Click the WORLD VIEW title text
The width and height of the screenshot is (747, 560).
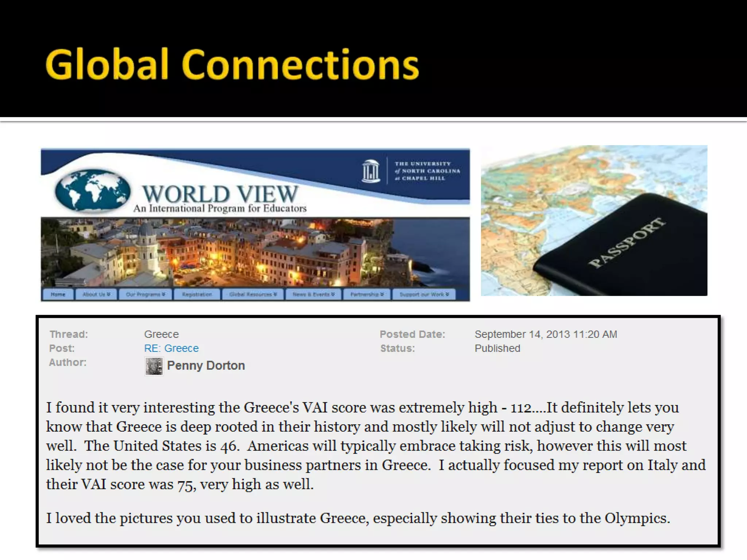tap(220, 194)
